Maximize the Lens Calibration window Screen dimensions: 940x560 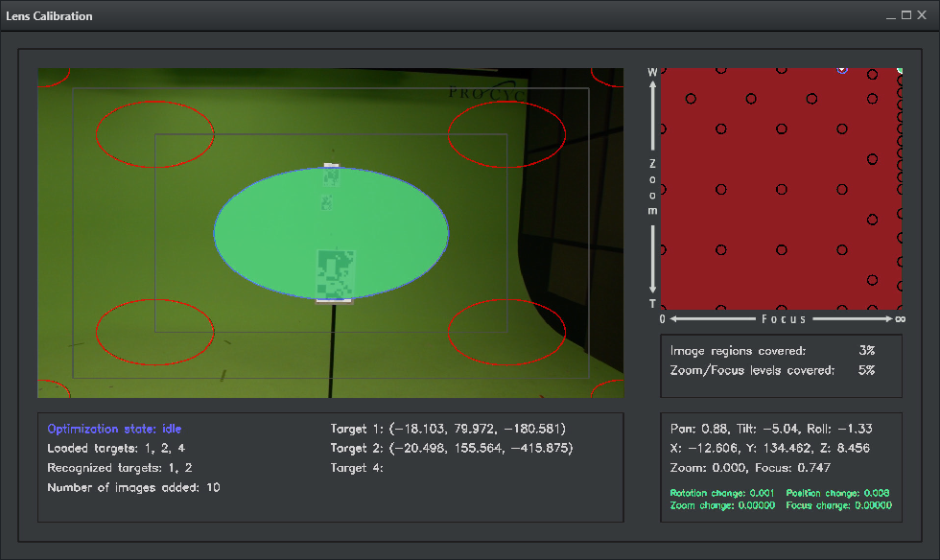pyautogui.click(x=905, y=16)
